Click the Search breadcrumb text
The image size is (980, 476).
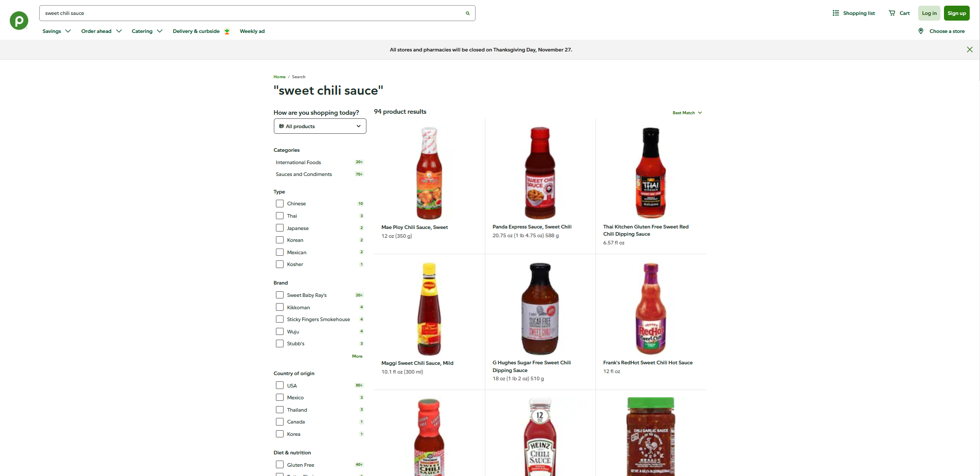299,77
